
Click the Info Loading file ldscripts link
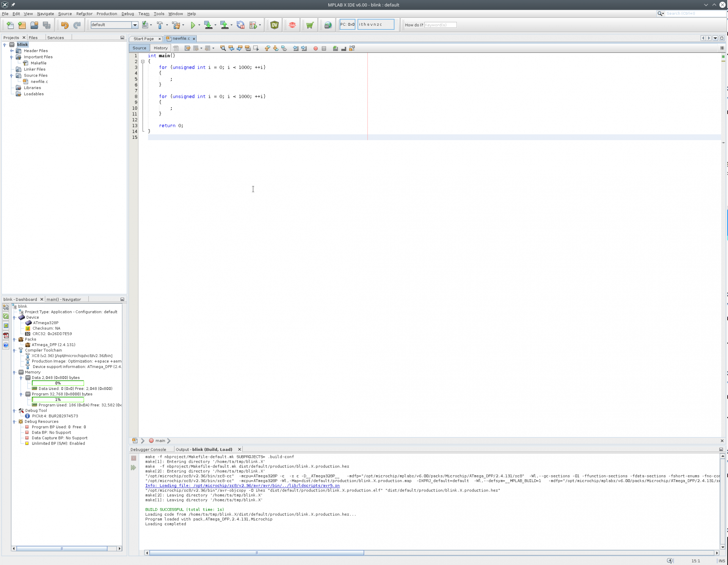tap(242, 485)
